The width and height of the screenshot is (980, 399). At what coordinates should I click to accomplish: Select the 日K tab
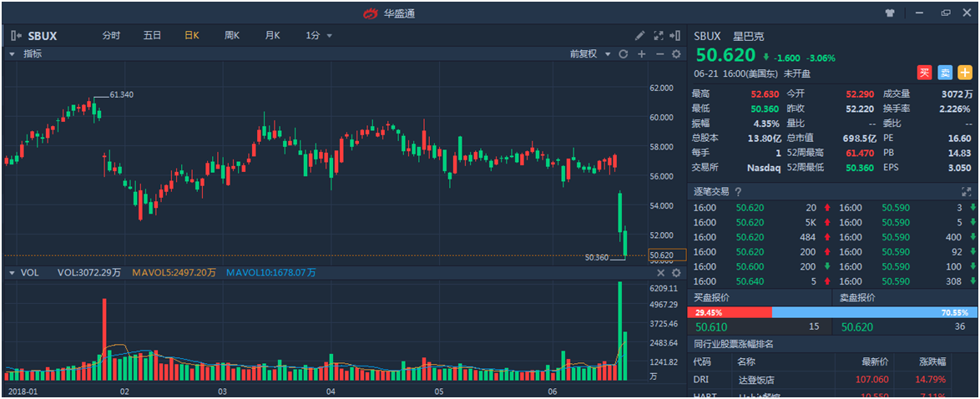191,36
